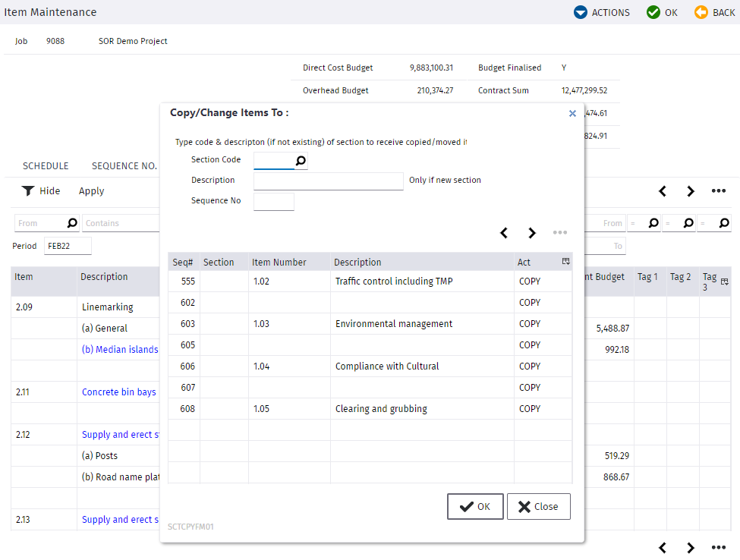Hide the filter panel
Viewport: 740px width, 560px height.
tap(40, 190)
